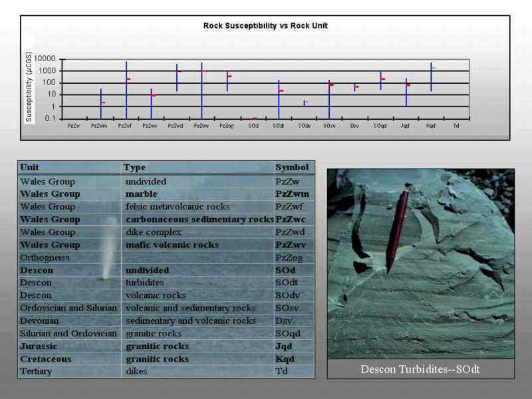532x399 pixels.
Task: Select the 'Dsv' label on chart x-axis
Action: click(x=354, y=125)
